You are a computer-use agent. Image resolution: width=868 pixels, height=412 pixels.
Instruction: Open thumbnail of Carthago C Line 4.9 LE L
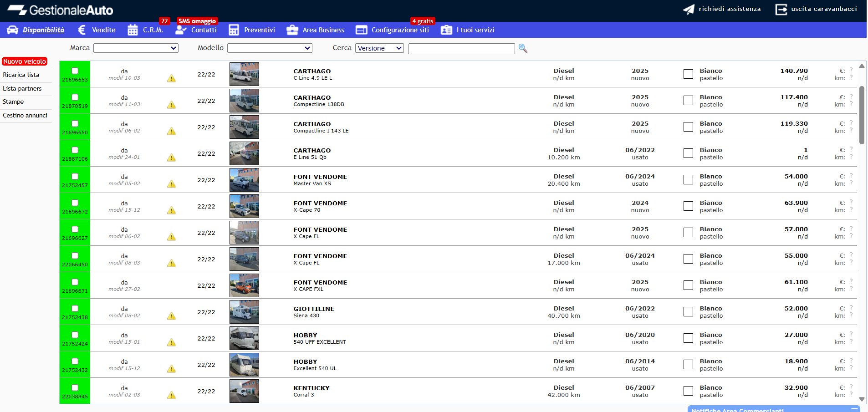pos(244,74)
